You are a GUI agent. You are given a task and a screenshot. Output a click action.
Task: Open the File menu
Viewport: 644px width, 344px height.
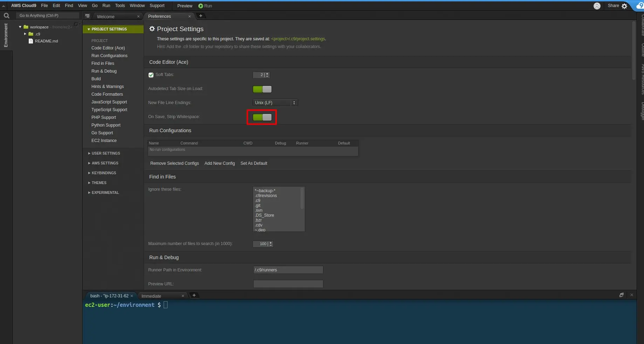pyautogui.click(x=44, y=6)
